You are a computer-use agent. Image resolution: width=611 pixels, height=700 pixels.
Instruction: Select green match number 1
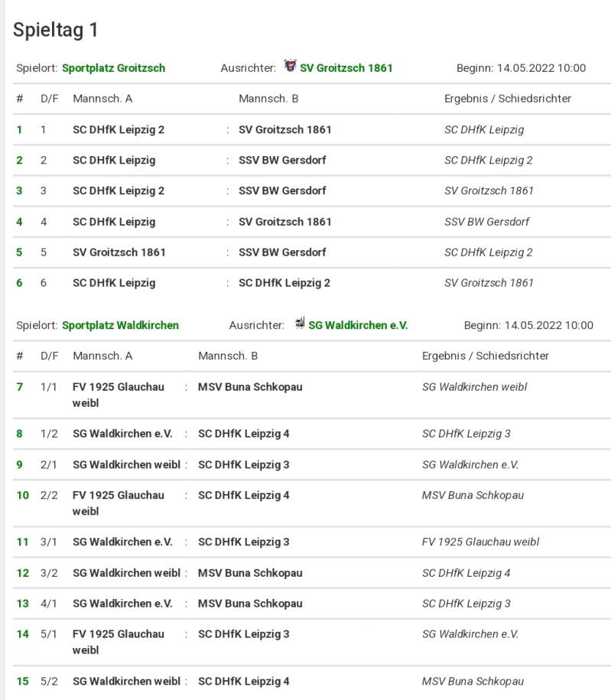click(19, 130)
